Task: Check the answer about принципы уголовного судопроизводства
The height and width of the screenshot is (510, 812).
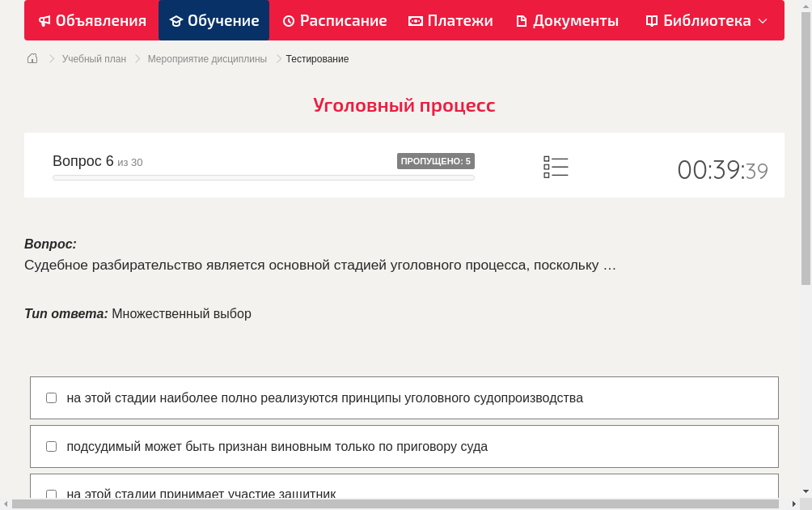Action: 51,397
